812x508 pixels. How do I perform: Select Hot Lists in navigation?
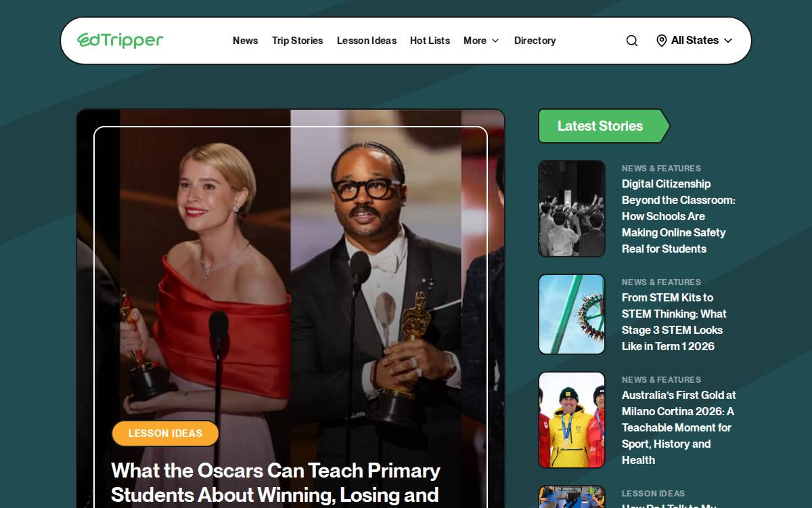point(430,41)
